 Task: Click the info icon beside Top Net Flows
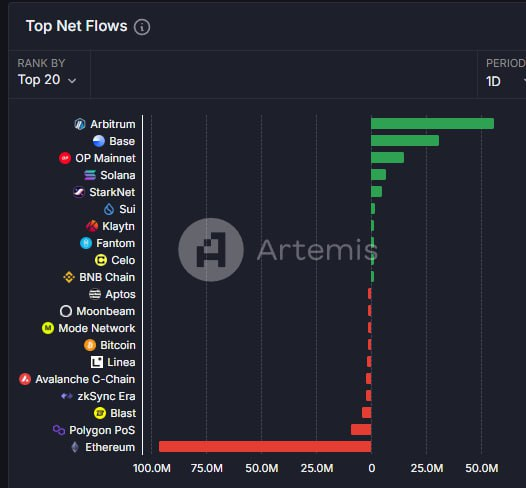pos(142,27)
